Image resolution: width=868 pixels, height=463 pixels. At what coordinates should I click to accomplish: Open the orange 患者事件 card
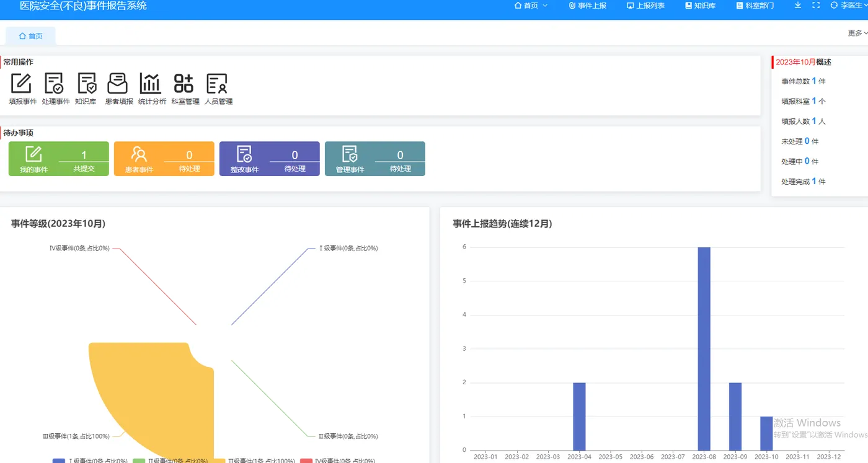[x=164, y=159]
